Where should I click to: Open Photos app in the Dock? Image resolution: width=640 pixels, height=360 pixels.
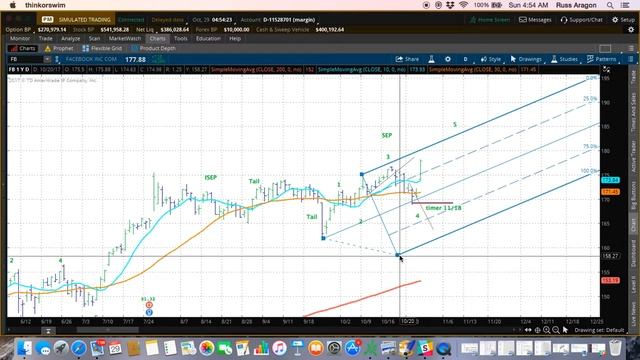[x=207, y=348]
